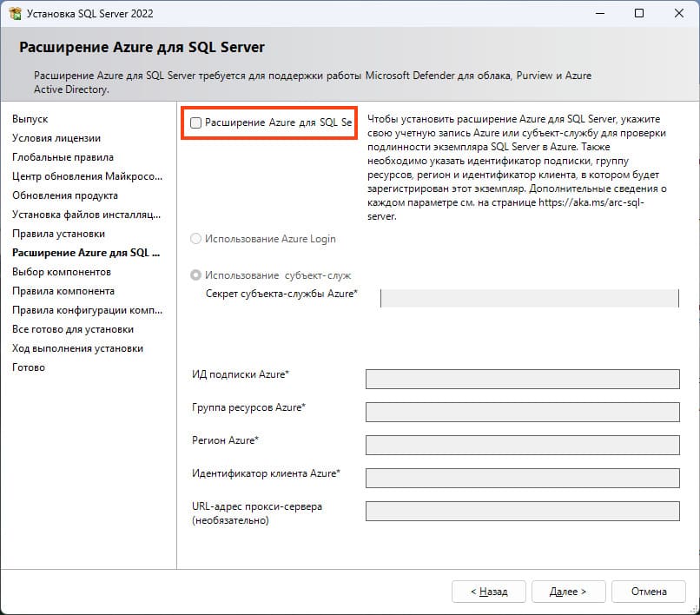The height and width of the screenshot is (615, 700).
Task: Click the proxy server URL field
Action: (x=522, y=512)
